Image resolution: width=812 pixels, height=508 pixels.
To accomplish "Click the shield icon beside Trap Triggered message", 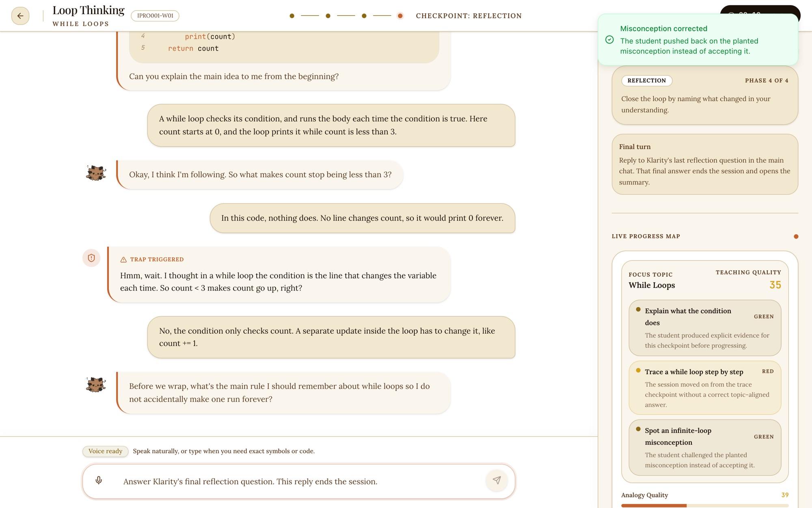I will [91, 258].
